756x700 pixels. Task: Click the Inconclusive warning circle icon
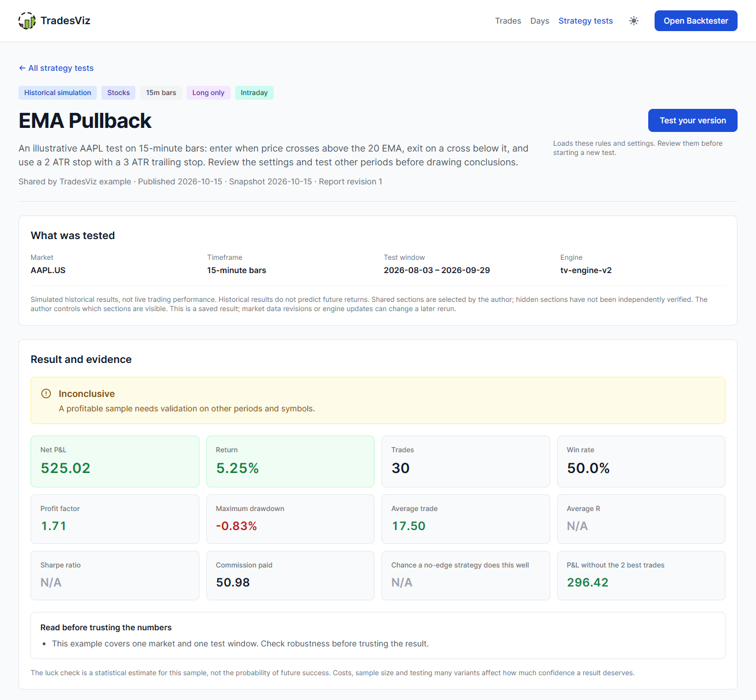pyautogui.click(x=46, y=393)
